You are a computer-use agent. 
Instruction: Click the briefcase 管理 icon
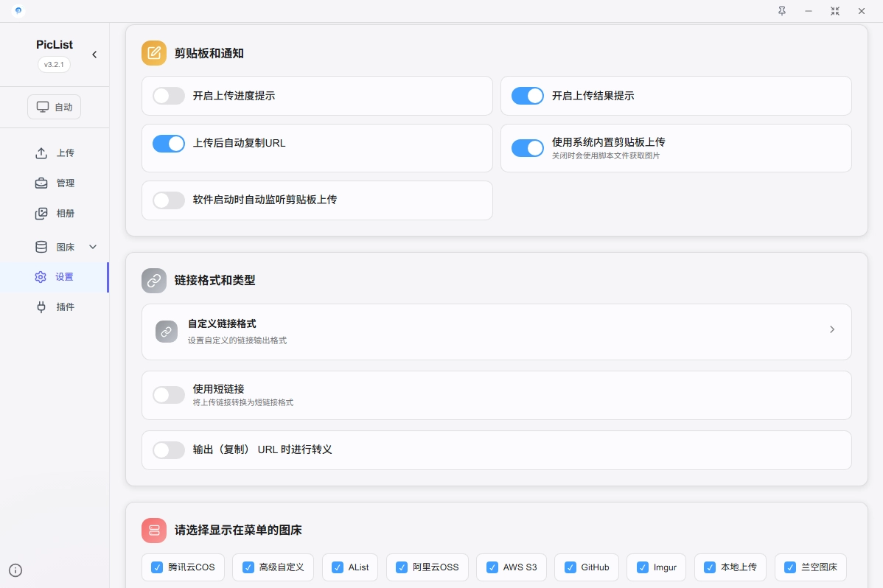coord(41,183)
